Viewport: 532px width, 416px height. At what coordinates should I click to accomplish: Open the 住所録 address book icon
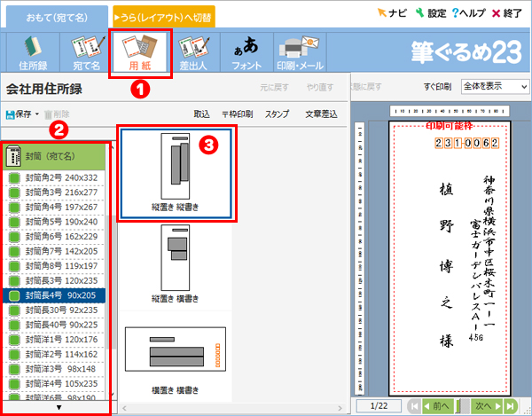coord(33,53)
